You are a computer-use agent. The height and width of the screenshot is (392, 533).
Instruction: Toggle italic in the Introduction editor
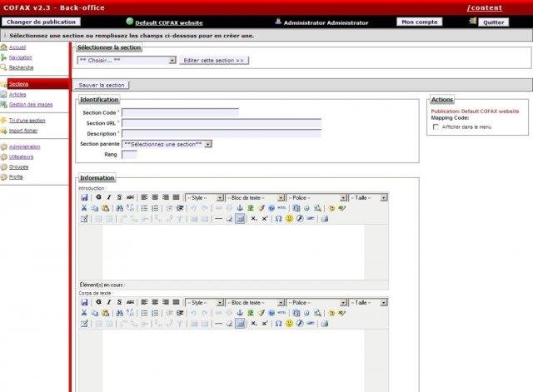pos(109,197)
